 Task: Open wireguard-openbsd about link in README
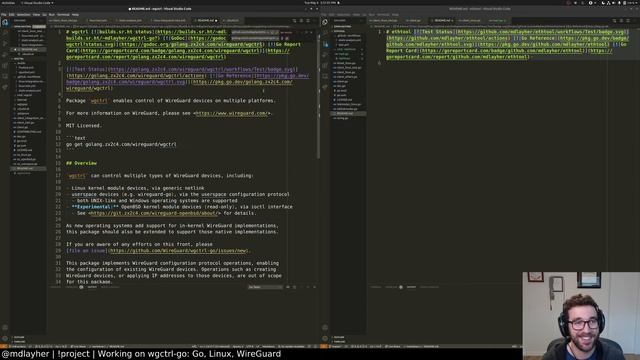tap(154, 213)
